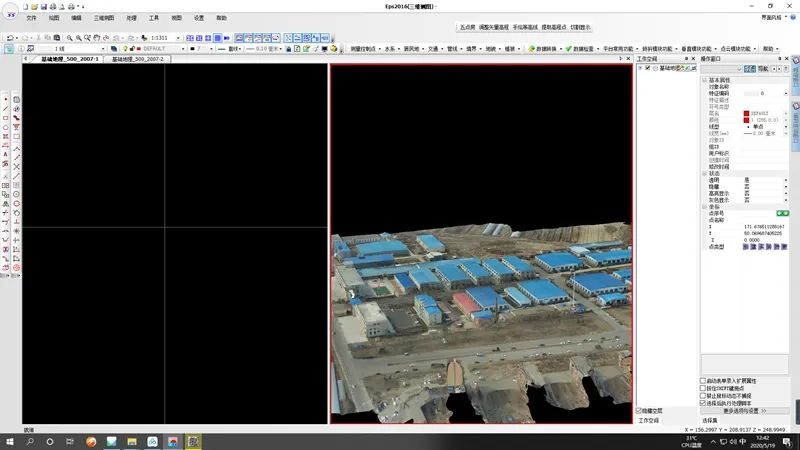This screenshot has height=450, width=800.
Task: Click the 数据检查 green checkmark icon
Action: (x=568, y=48)
